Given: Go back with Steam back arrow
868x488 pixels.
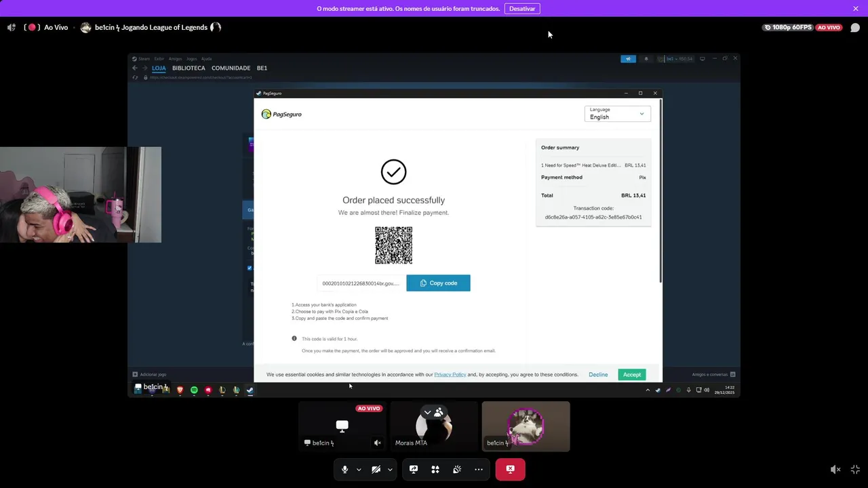Looking at the screenshot, I should pos(134,68).
